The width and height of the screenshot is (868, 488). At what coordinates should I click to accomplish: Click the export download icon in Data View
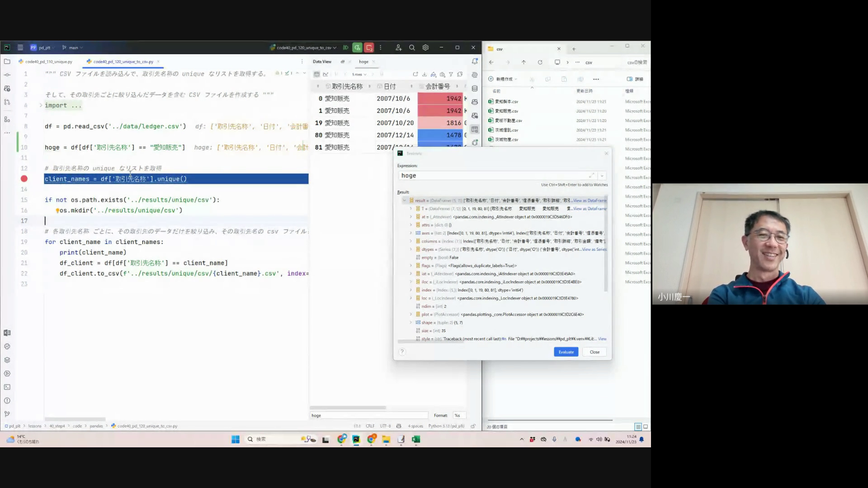424,74
